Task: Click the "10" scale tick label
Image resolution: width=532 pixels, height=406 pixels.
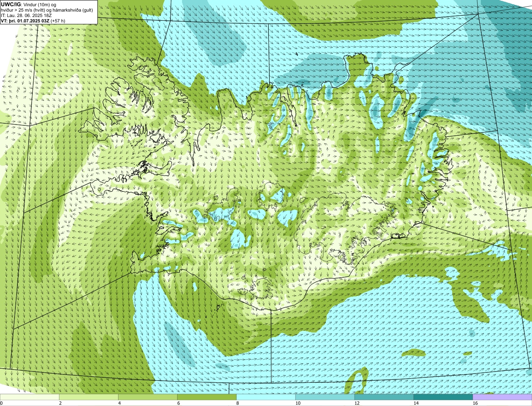Action: pos(297,403)
